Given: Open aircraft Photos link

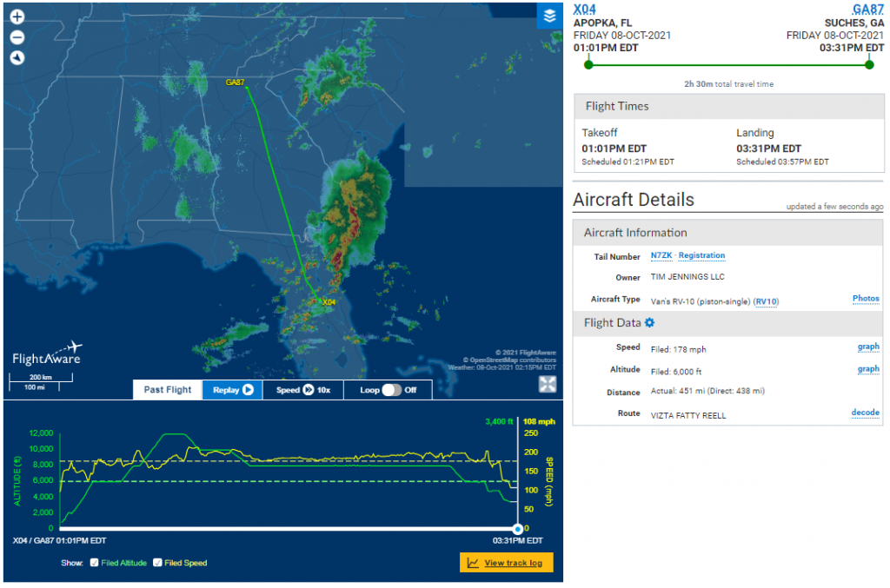Looking at the screenshot, I should [x=866, y=299].
